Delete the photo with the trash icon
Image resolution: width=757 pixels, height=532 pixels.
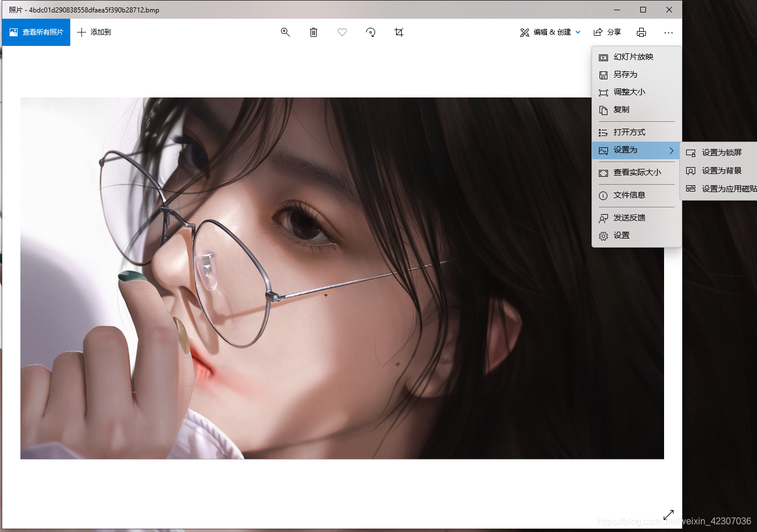pos(313,32)
